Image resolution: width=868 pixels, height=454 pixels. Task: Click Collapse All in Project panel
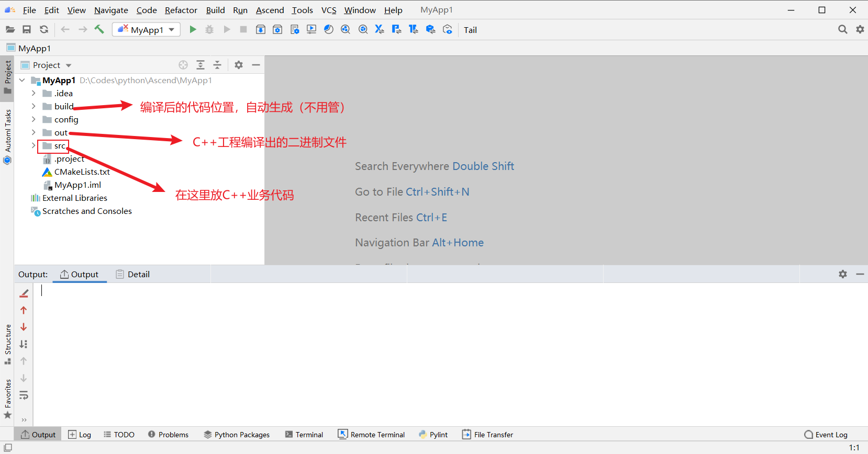click(217, 65)
